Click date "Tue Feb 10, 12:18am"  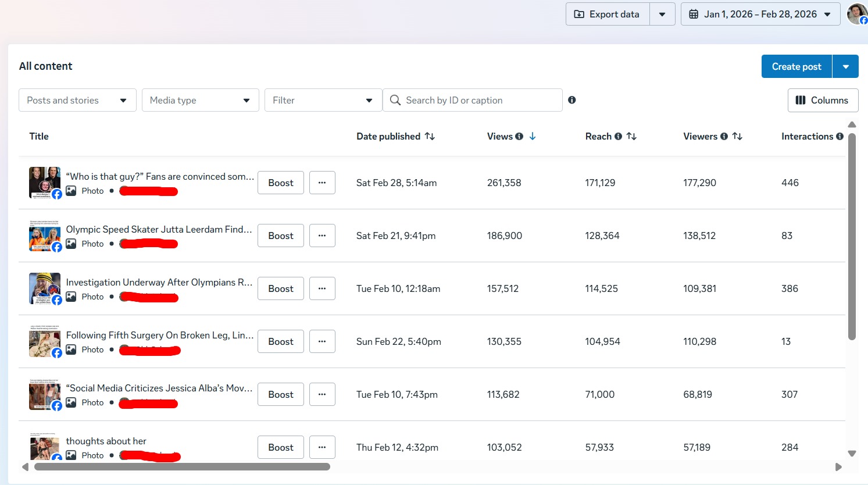coord(398,288)
